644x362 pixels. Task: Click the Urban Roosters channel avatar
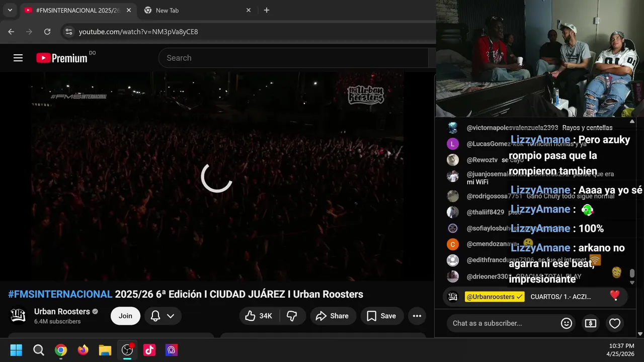[18, 316]
